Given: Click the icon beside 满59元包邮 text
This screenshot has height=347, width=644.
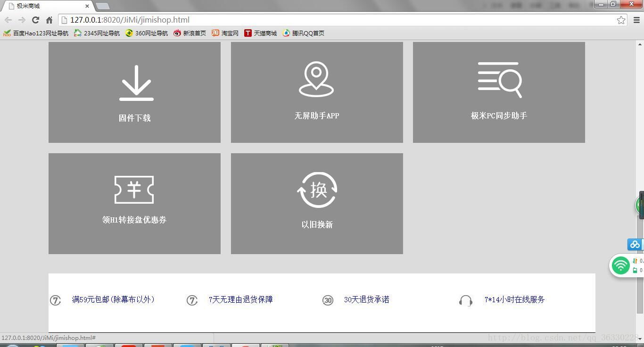Looking at the screenshot, I should pos(56,300).
